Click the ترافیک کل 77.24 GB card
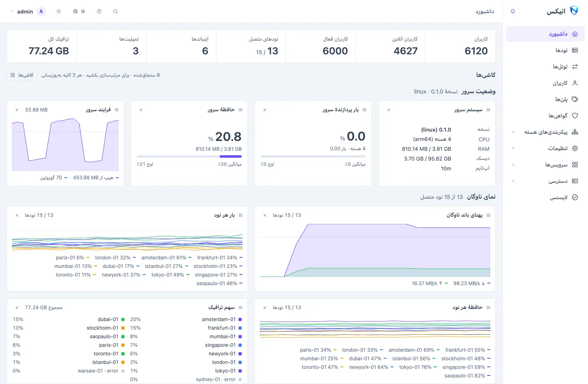This screenshot has height=384, width=588. 42,46
